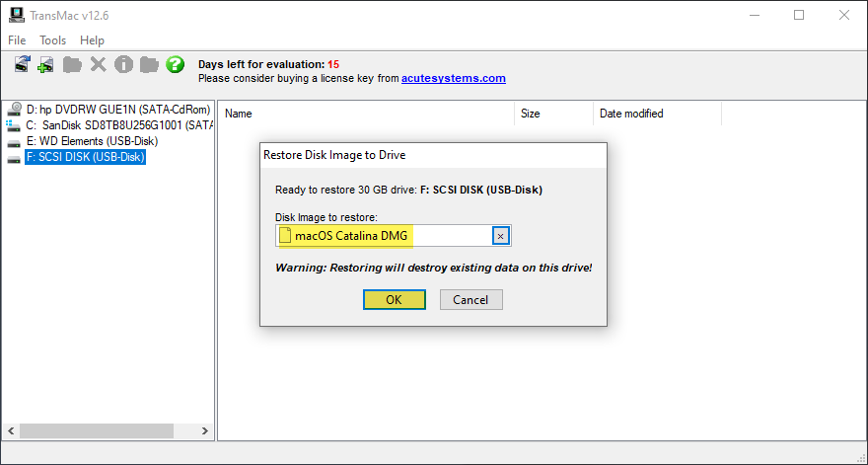Cancel the Restore Disk Image dialog

point(471,299)
